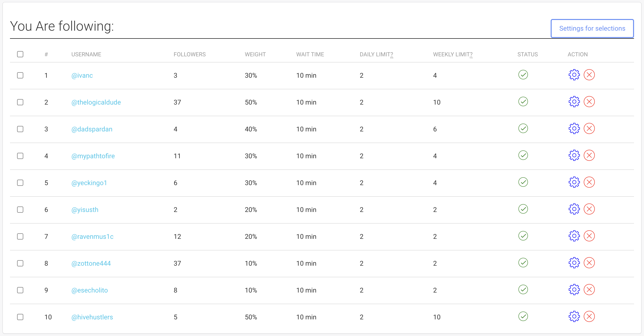The image size is (644, 336).
Task: Unfollow @yeckingo1 using red X icon
Action: (x=589, y=182)
